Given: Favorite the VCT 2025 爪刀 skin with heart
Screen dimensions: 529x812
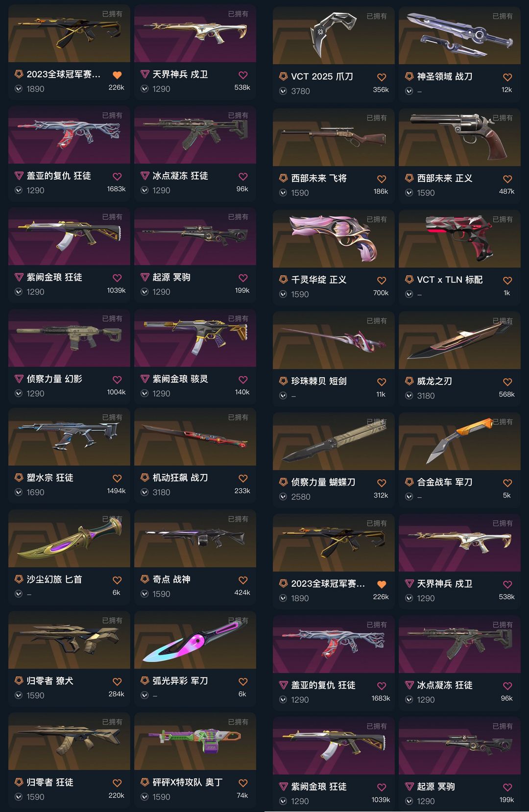Looking at the screenshot, I should click(x=382, y=77).
